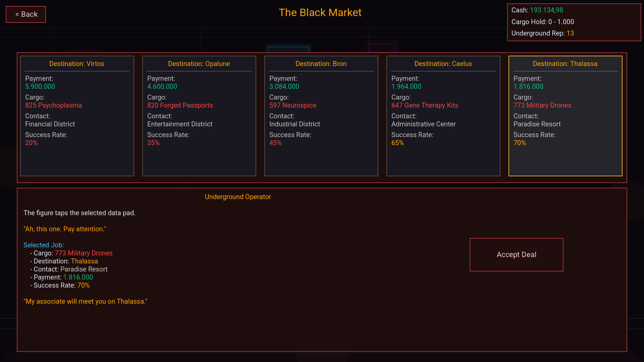The width and height of the screenshot is (644, 362).
Task: Click the 820 Forged Passports cargo text
Action: coord(180,105)
